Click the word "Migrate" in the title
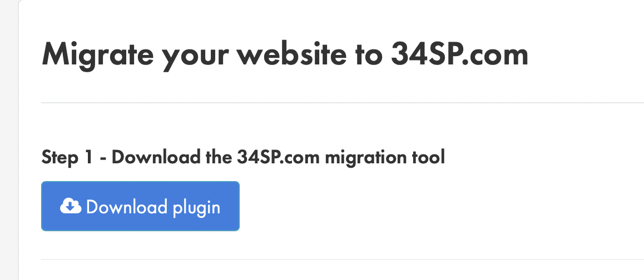The height and width of the screenshot is (280, 644). (97, 56)
